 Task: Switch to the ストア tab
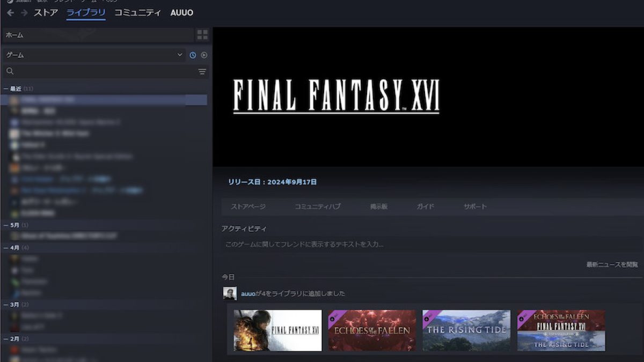46,12
